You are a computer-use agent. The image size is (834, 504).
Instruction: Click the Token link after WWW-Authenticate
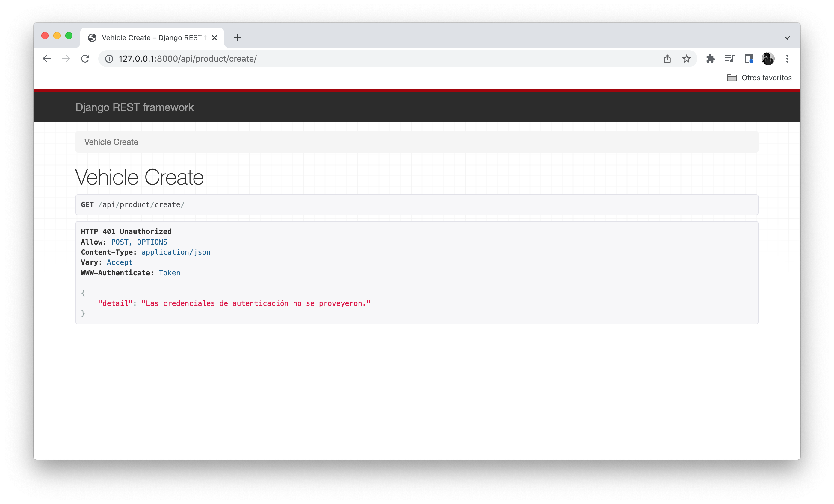[169, 273]
